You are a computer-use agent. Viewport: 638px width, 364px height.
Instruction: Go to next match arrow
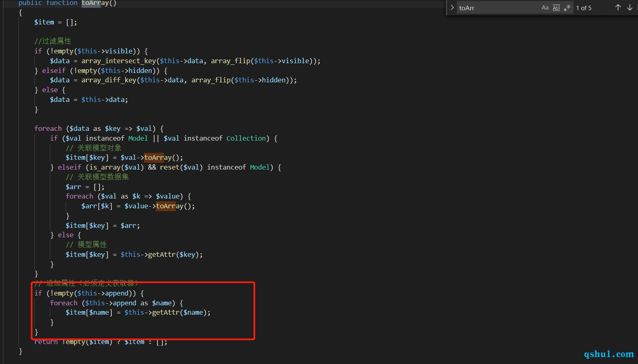click(x=630, y=8)
